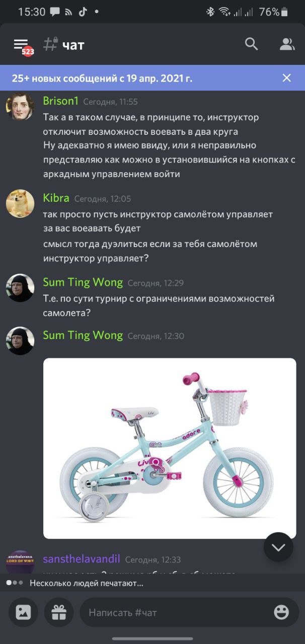Open Brison1's avatar profile

click(x=20, y=107)
